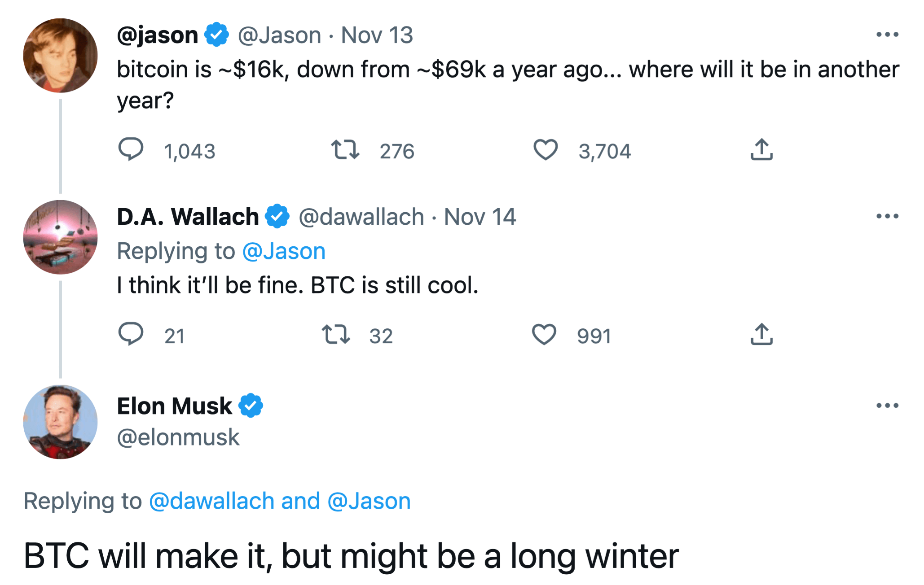Click the @dawallach handle beside D.A. Wallach

tap(361, 217)
